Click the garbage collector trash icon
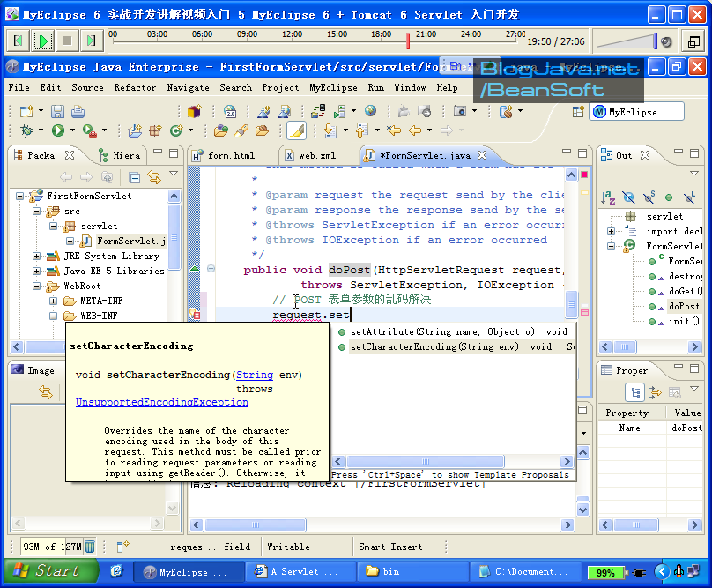712x588 pixels. click(x=90, y=546)
